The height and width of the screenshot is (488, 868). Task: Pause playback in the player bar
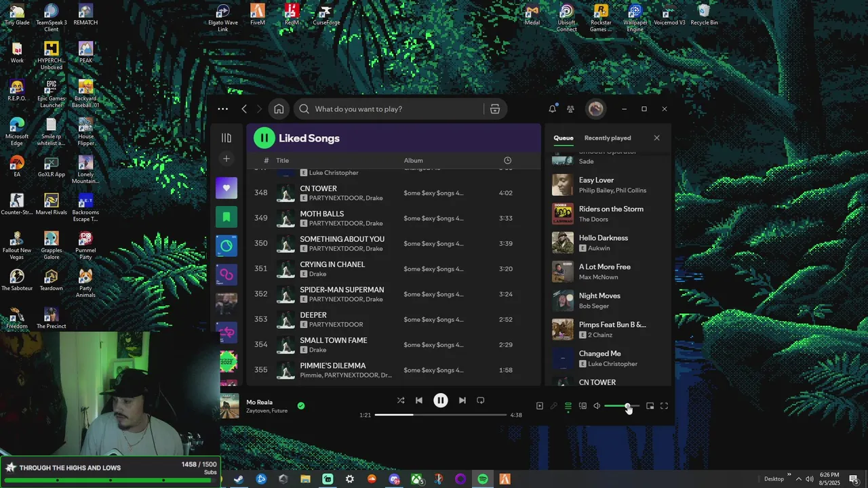click(x=441, y=401)
